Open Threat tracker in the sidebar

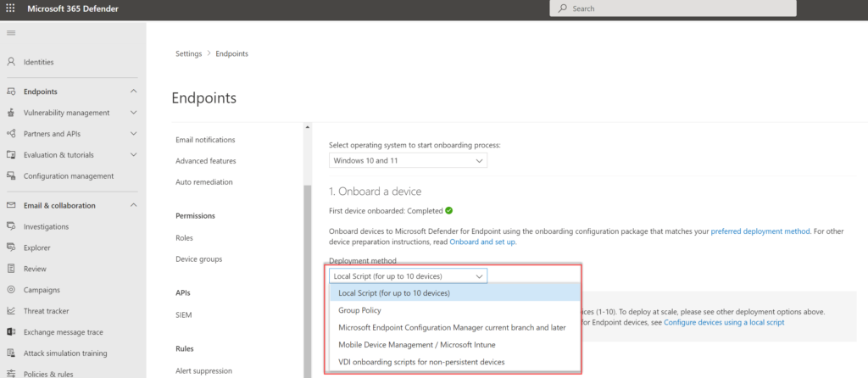tap(48, 311)
